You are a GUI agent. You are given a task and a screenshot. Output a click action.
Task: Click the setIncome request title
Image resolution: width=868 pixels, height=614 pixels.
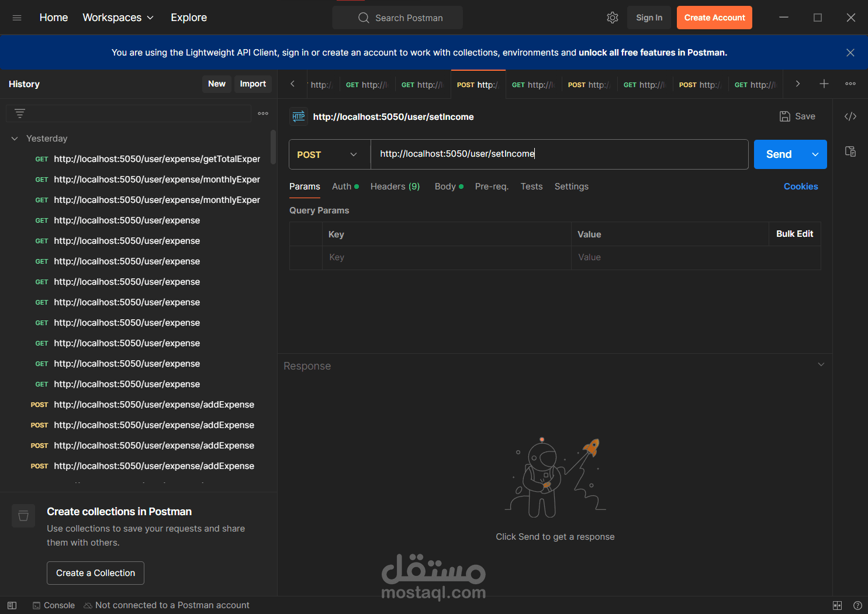393,117
